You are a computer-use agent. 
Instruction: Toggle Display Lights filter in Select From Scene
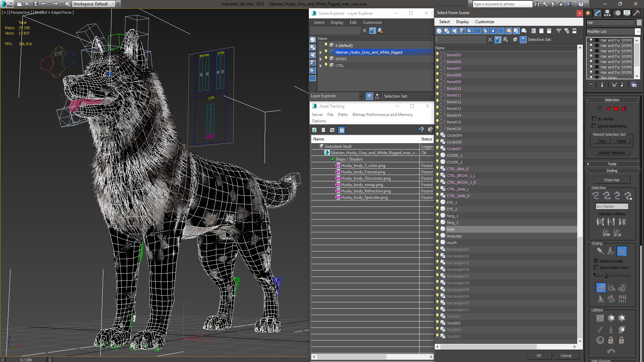point(454,31)
